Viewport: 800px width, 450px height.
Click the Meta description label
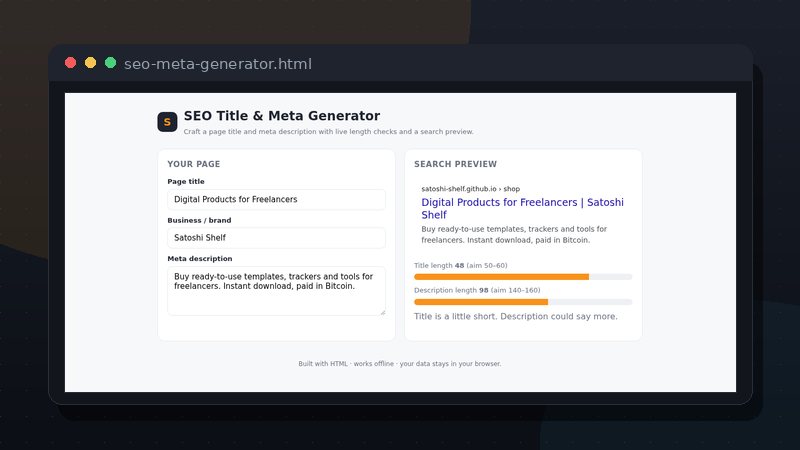[199, 259]
